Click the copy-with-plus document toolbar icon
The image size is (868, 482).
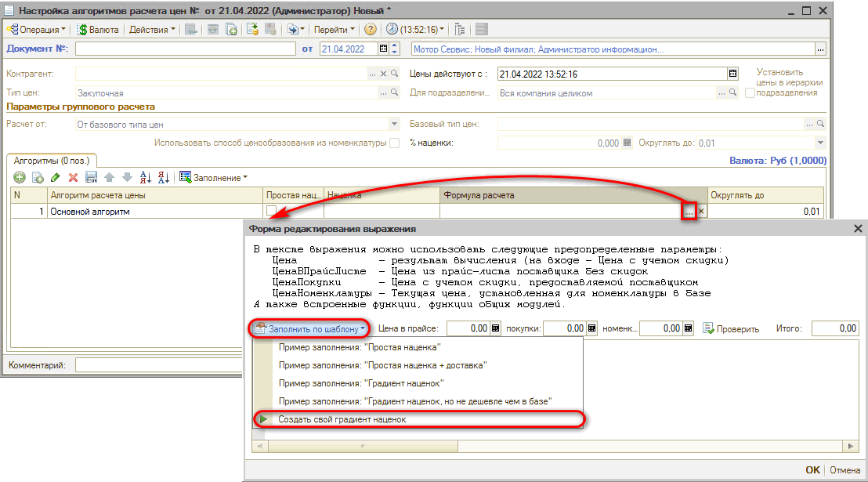231,30
